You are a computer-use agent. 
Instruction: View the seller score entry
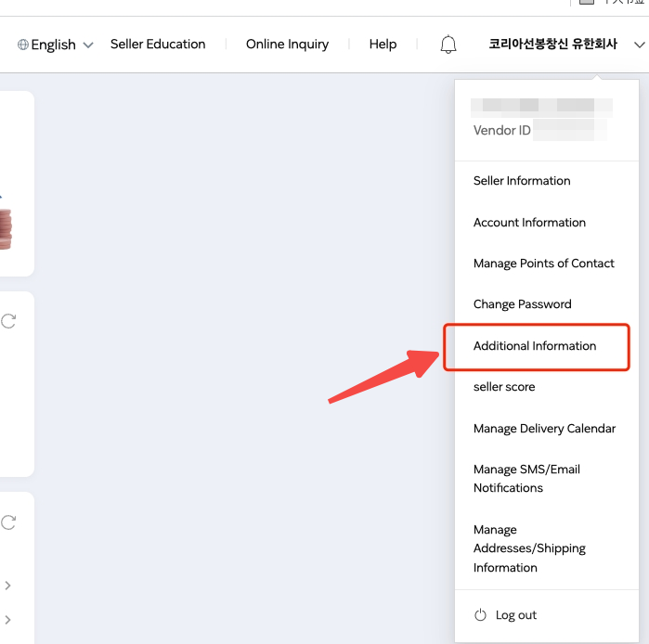click(504, 387)
